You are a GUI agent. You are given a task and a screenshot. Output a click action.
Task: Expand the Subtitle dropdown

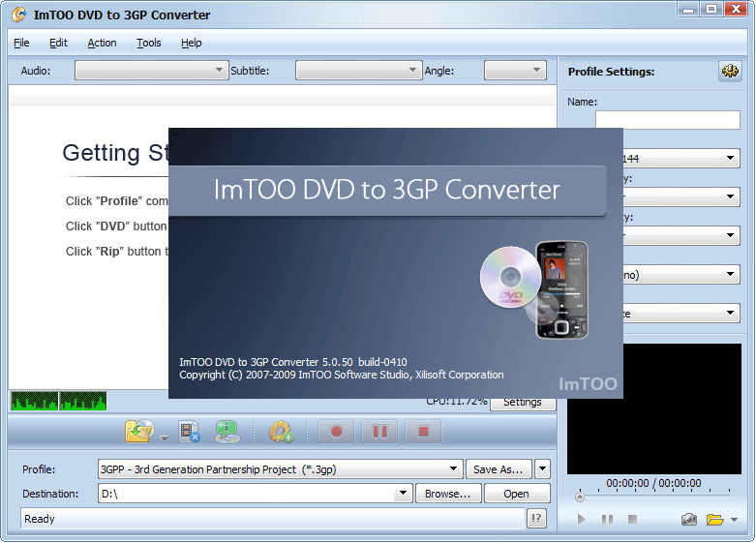tap(359, 71)
